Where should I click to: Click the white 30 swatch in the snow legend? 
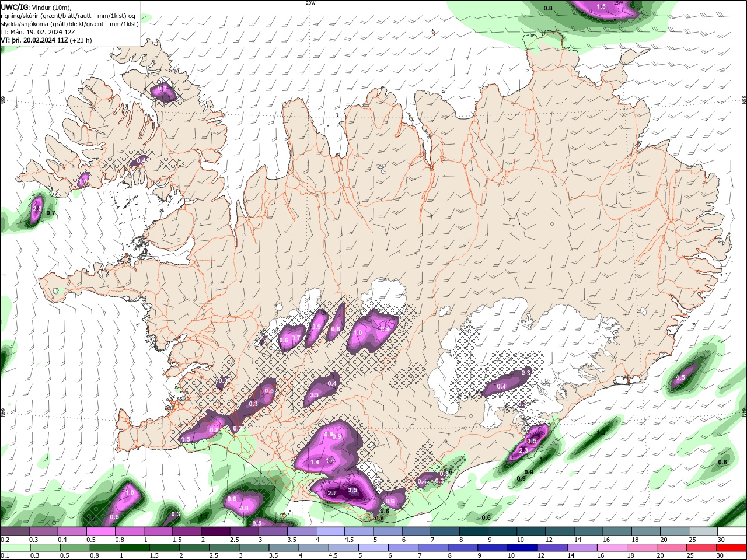pyautogui.click(x=732, y=531)
